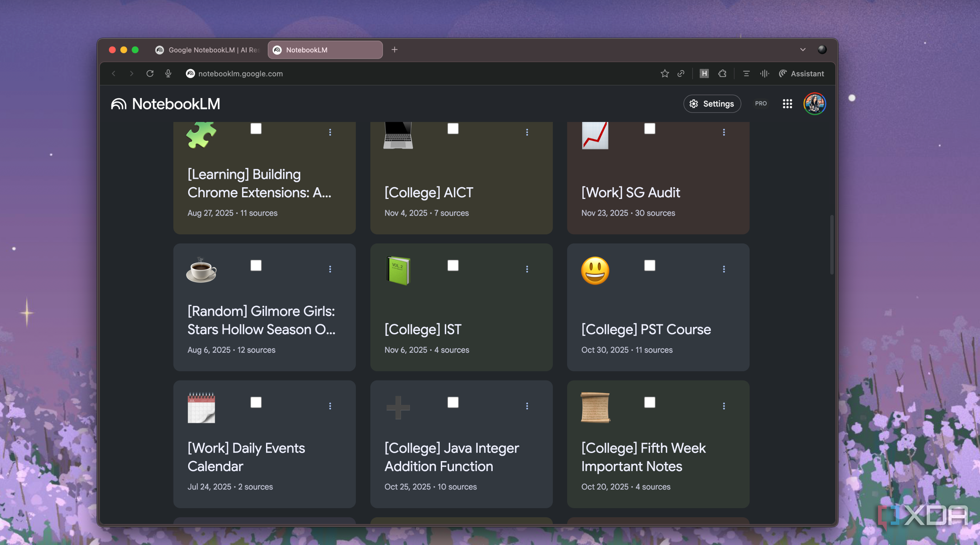Go back with the back arrow

click(x=113, y=74)
